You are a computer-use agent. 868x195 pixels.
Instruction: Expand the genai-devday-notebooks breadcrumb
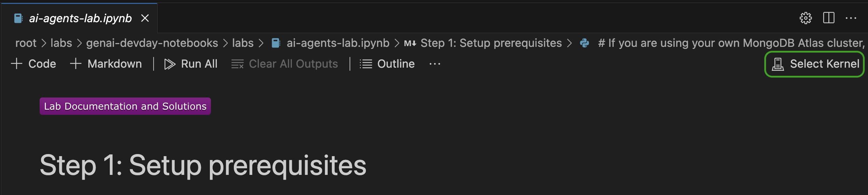tap(152, 43)
